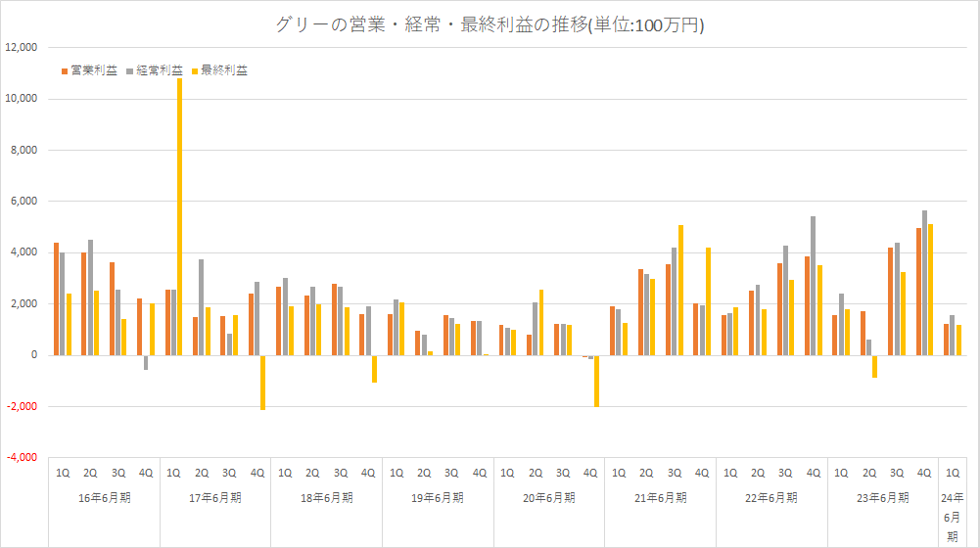The image size is (980, 548).
Task: Click the 19年6月期 fiscal year label
Action: [438, 498]
